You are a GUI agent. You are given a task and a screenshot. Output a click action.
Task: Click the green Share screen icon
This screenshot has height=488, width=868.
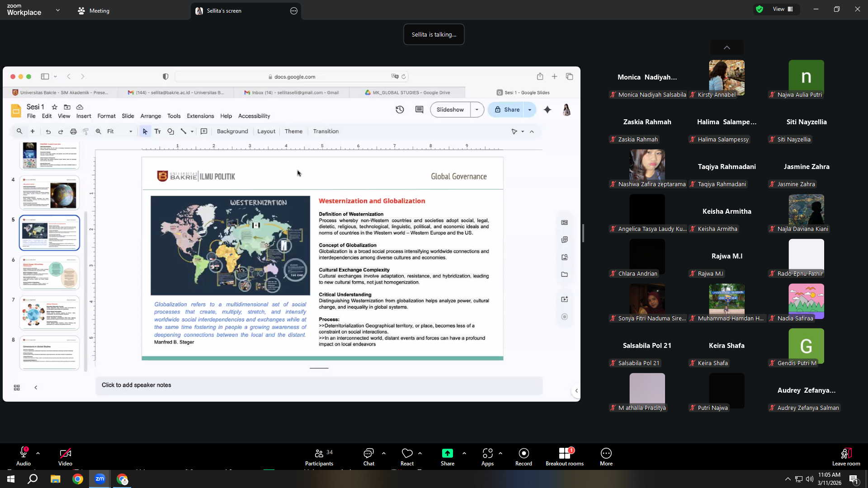(x=448, y=453)
